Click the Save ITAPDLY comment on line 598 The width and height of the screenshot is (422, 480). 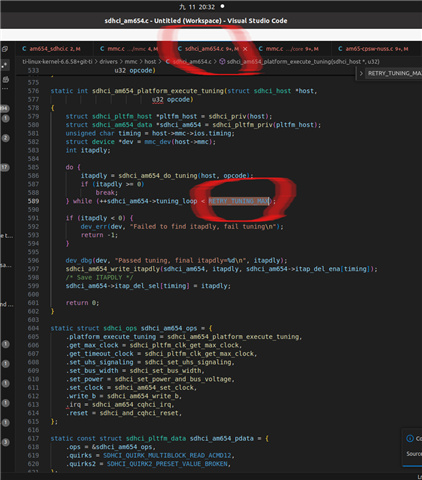click(99, 277)
